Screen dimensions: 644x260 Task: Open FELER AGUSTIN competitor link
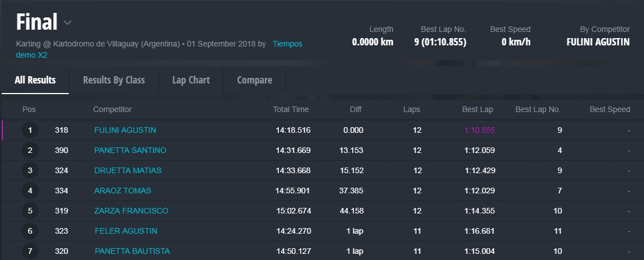(126, 231)
